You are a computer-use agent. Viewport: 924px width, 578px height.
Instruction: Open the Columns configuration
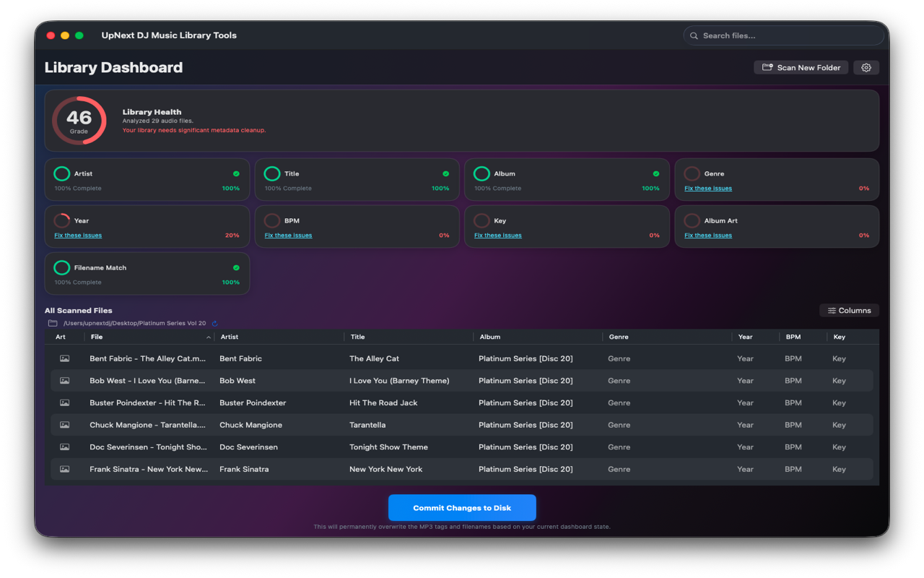[849, 310]
